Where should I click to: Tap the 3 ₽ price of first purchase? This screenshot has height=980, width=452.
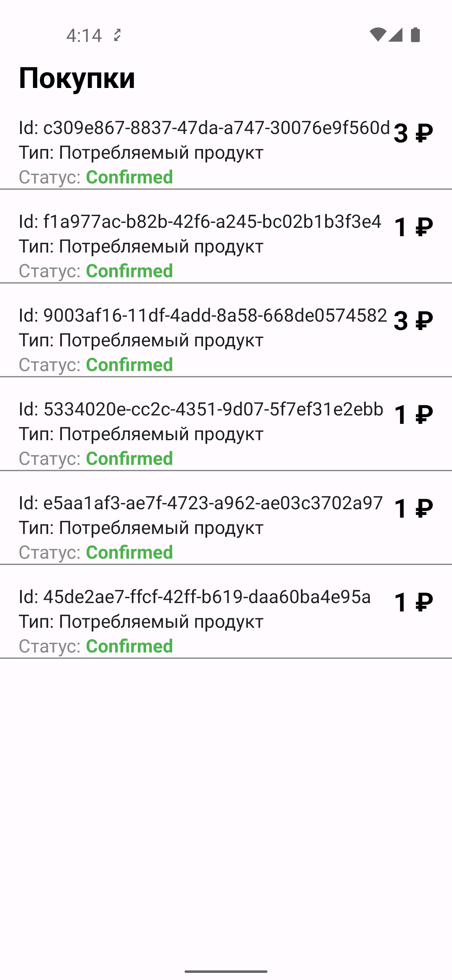tap(413, 133)
